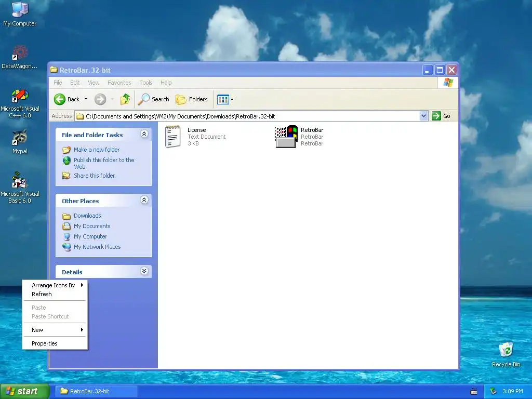Select Microsoft Visual C++ 6.0 desktop icon
This screenshot has width=532, height=399.
pos(20,103)
